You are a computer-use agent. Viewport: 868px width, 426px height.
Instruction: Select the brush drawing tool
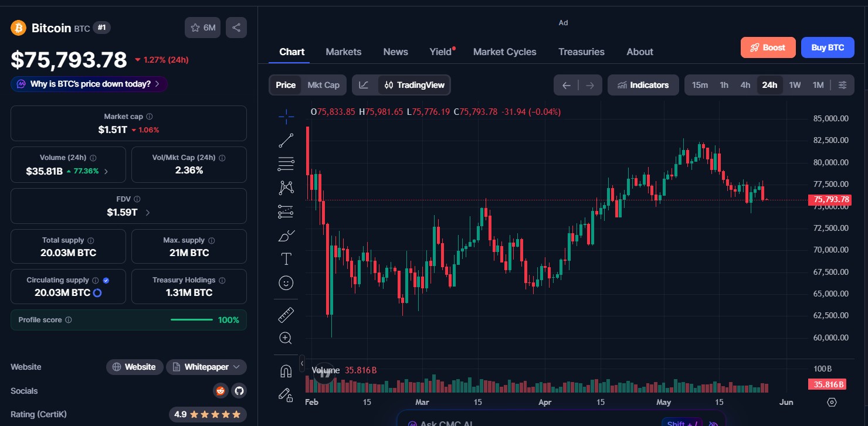286,236
